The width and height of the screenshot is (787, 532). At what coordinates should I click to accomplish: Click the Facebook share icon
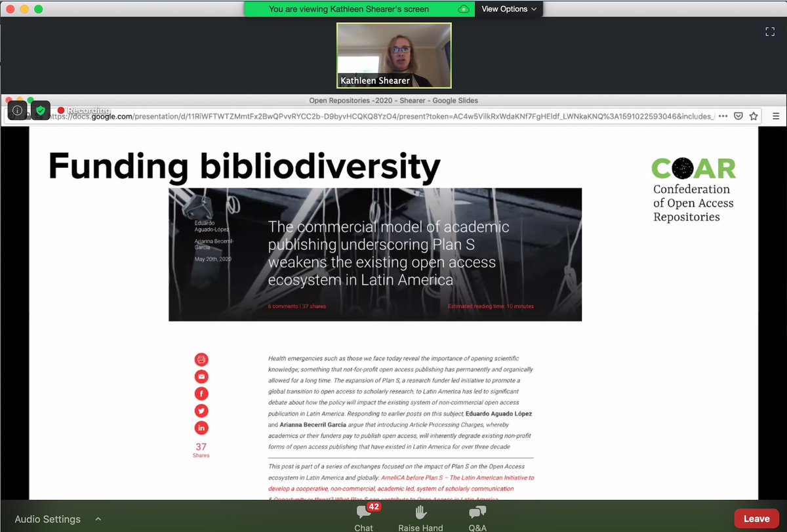[201, 394]
